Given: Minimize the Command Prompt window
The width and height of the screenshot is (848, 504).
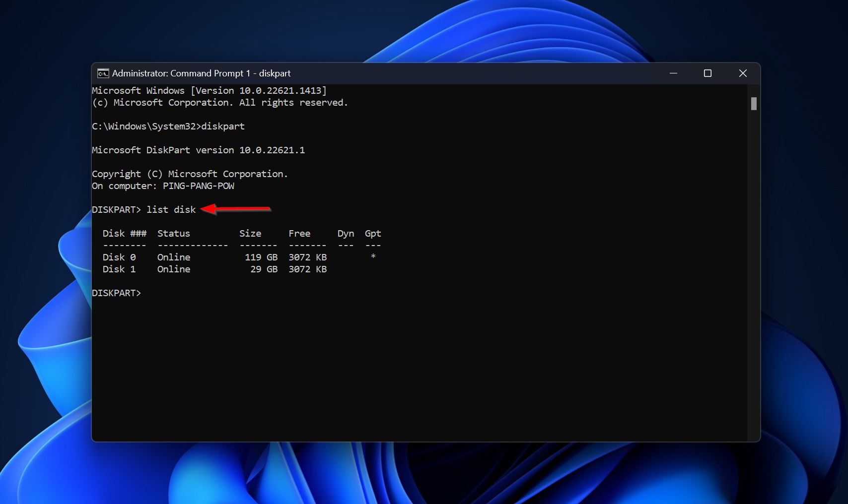Looking at the screenshot, I should coord(673,73).
